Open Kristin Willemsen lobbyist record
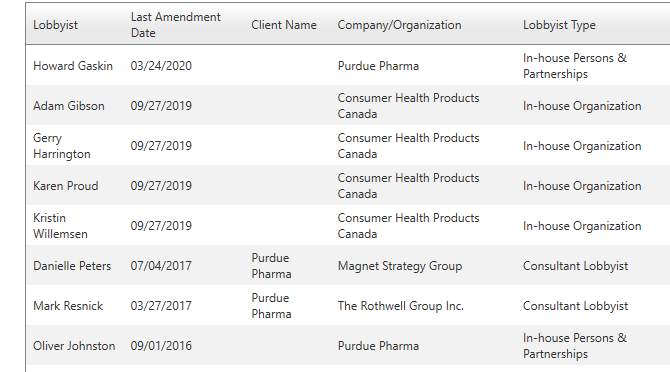 (x=60, y=226)
